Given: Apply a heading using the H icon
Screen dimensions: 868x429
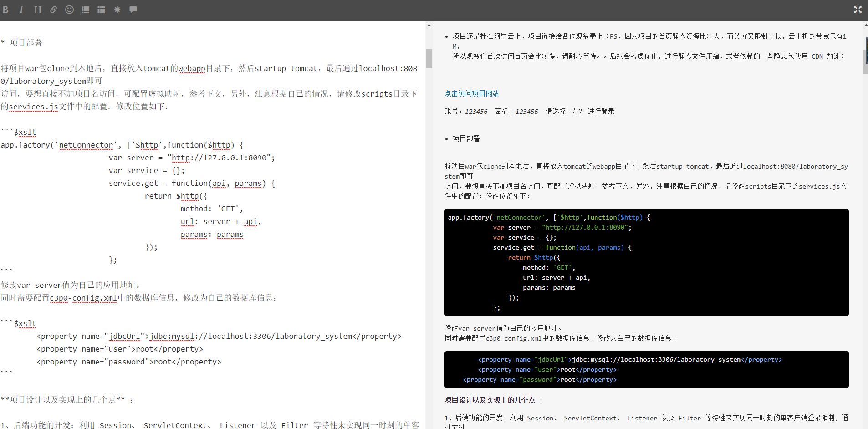Looking at the screenshot, I should point(38,10).
